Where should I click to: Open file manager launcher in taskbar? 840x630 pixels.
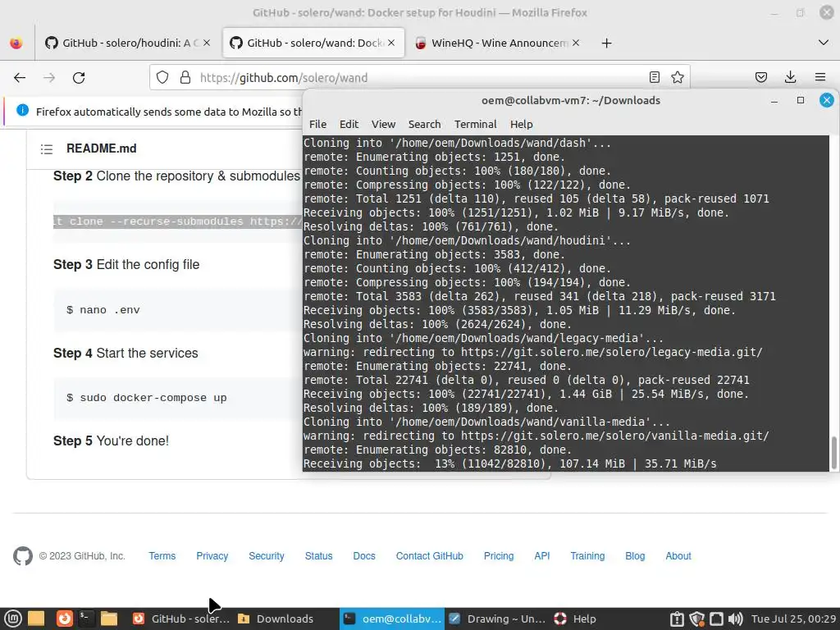click(109, 619)
